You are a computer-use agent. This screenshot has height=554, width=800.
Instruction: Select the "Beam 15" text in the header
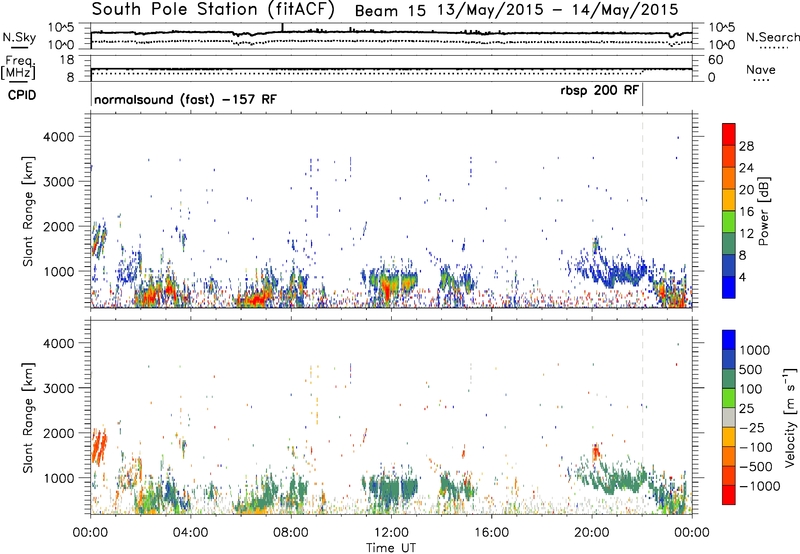pyautogui.click(x=390, y=11)
